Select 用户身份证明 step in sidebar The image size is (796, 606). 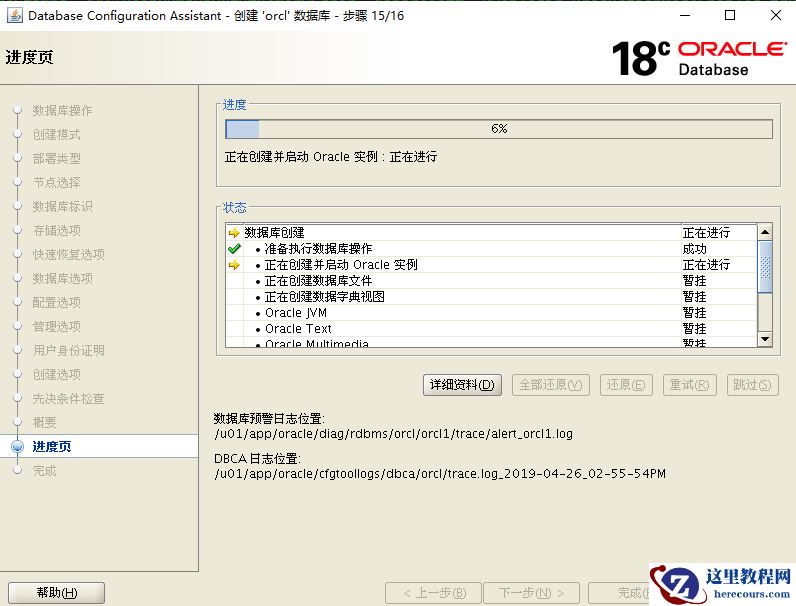coord(69,350)
